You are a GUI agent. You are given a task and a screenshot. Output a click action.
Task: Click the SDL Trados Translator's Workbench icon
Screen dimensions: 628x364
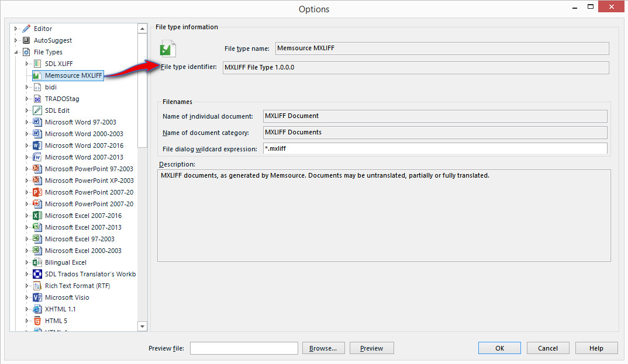[36, 273]
